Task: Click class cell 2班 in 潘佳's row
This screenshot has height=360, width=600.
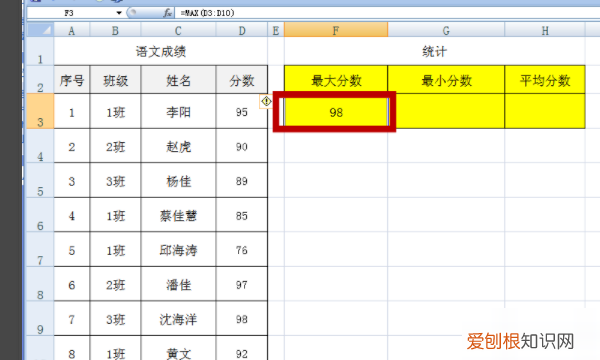Action: click(115, 284)
